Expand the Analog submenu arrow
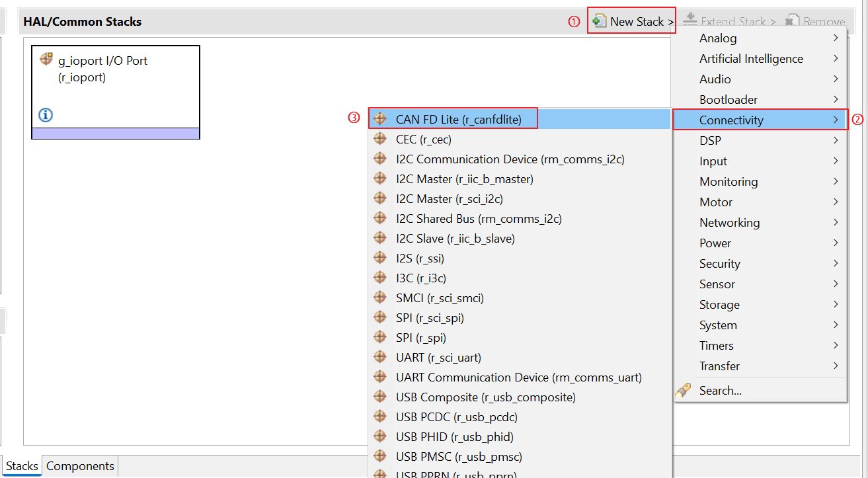The width and height of the screenshot is (868, 478). click(x=836, y=38)
